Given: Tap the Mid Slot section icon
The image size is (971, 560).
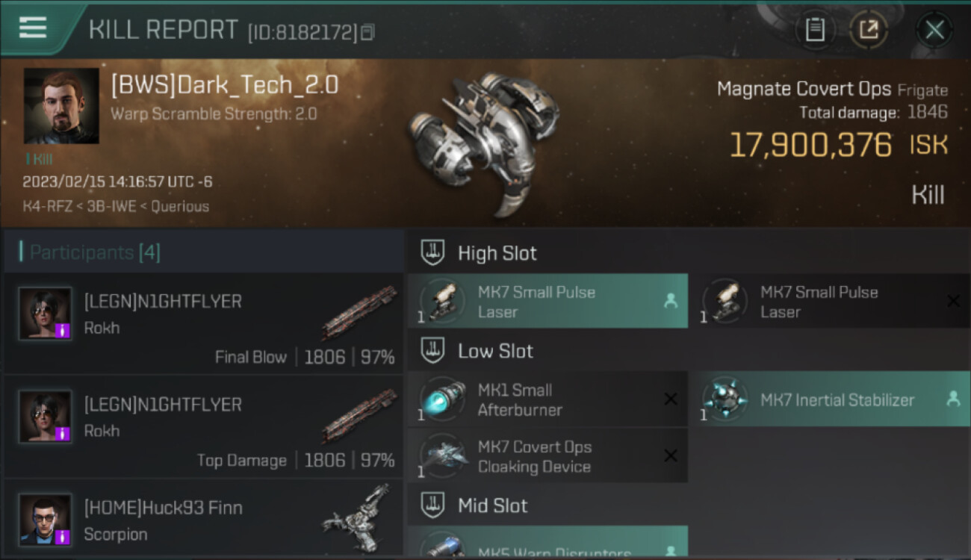Looking at the screenshot, I should point(433,505).
